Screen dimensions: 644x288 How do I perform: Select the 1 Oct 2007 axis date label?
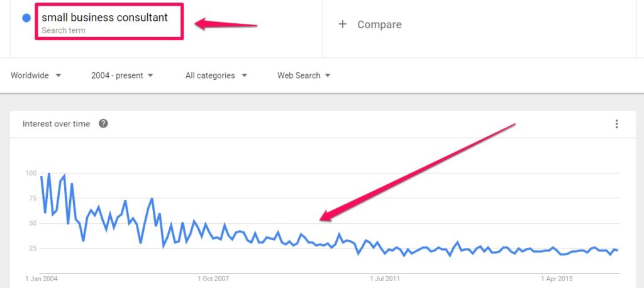(213, 279)
